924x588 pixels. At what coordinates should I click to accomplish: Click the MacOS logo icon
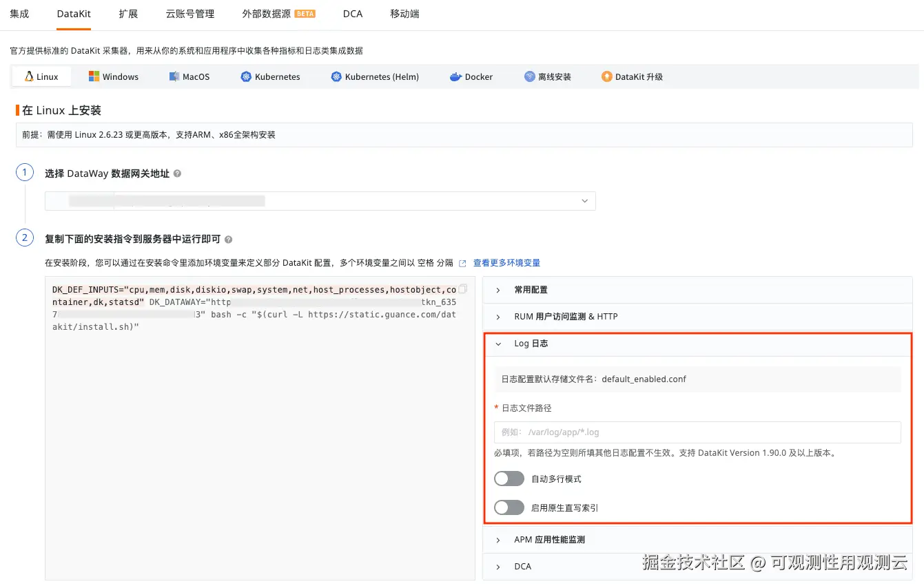pos(174,76)
